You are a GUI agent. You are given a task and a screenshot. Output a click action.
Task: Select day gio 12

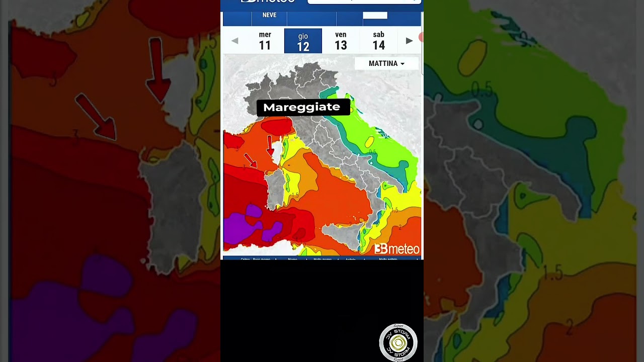tap(303, 41)
